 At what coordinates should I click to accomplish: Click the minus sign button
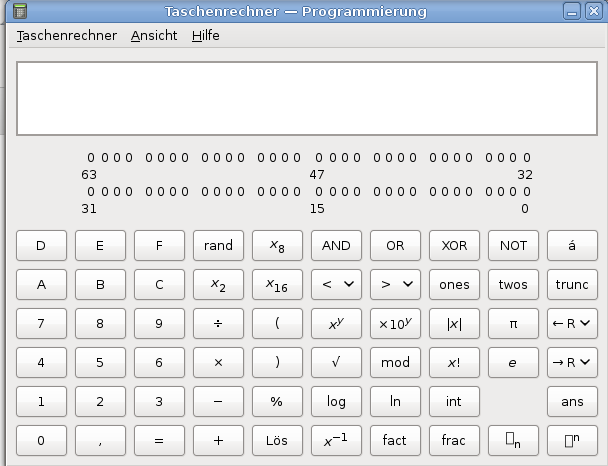218,401
